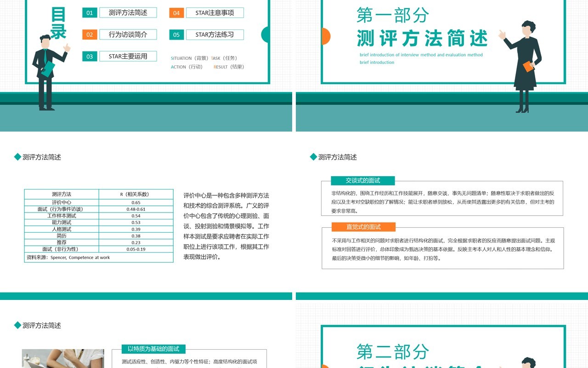Click the 第二部分 heading
Image resolution: width=588 pixels, height=368 pixels.
pyautogui.click(x=393, y=352)
